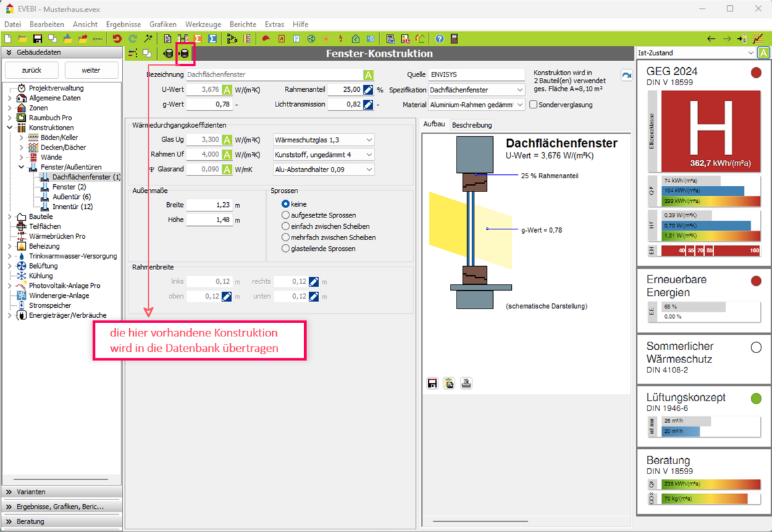Save the diagram with the floppy icon under Aufbau
This screenshot has width=772, height=532.
point(433,383)
